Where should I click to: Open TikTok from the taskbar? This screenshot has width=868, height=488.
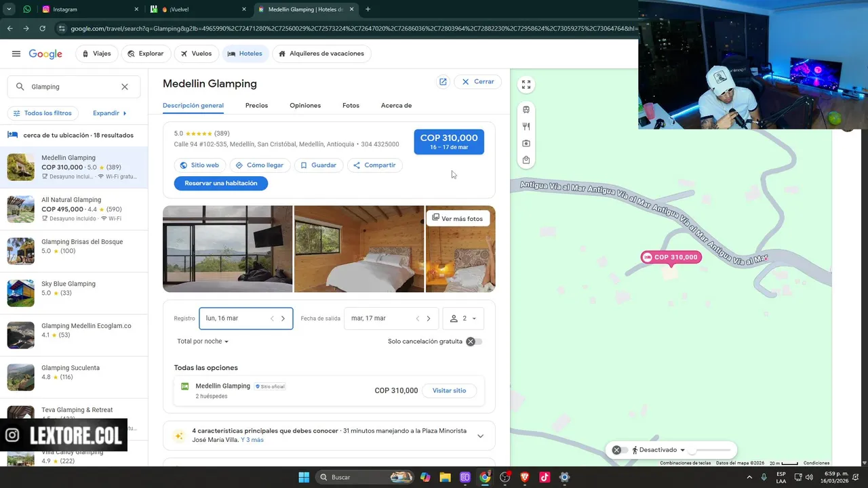coord(545,477)
